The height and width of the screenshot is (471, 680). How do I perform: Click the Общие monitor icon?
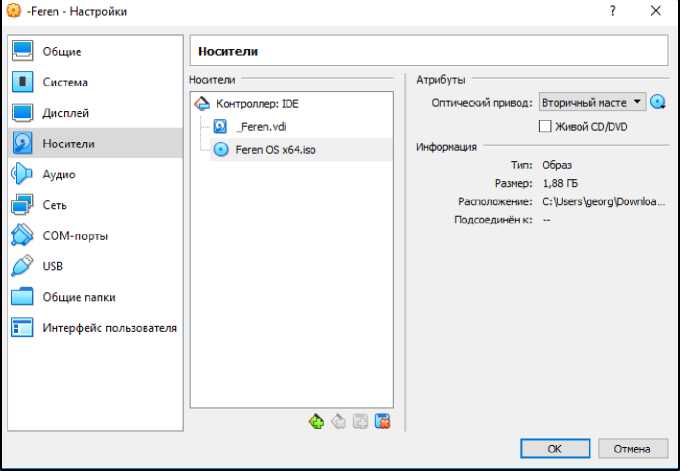(x=22, y=51)
